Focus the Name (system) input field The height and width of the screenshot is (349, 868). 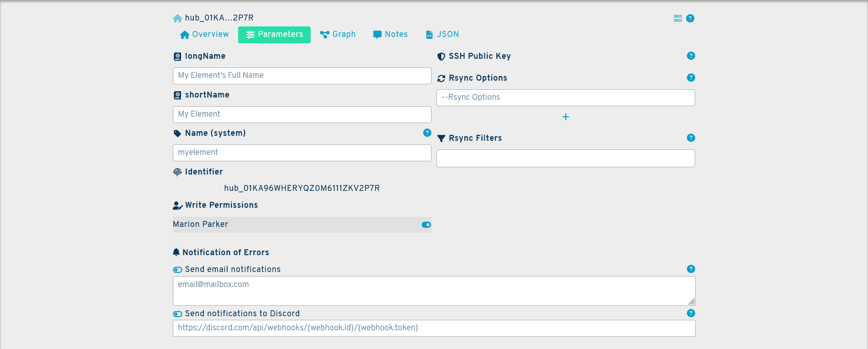click(302, 153)
